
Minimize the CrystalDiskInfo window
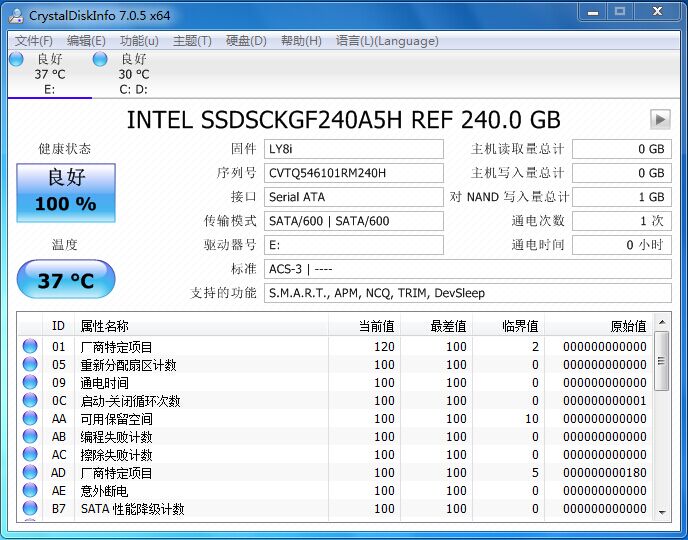(593, 12)
